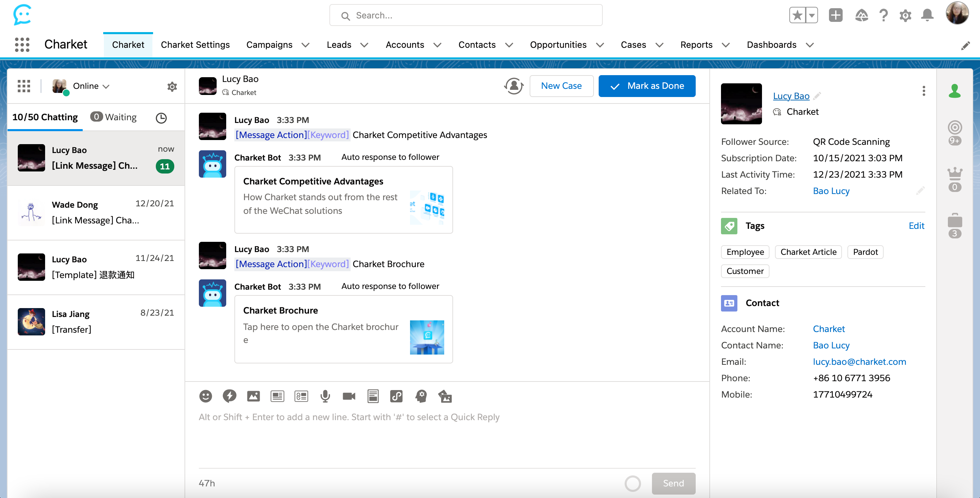Image resolution: width=980 pixels, height=498 pixels.
Task: Expand Contacts tab menu chevron
Action: tap(509, 45)
